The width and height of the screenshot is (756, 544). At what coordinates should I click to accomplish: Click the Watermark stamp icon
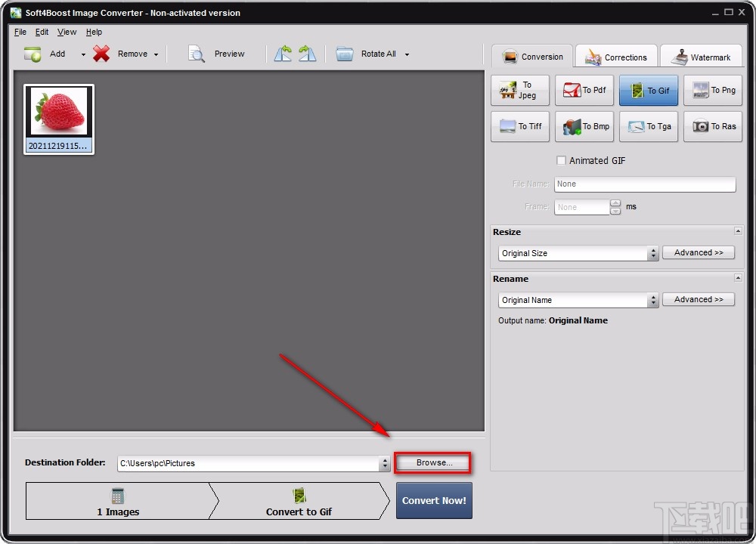[x=679, y=57]
